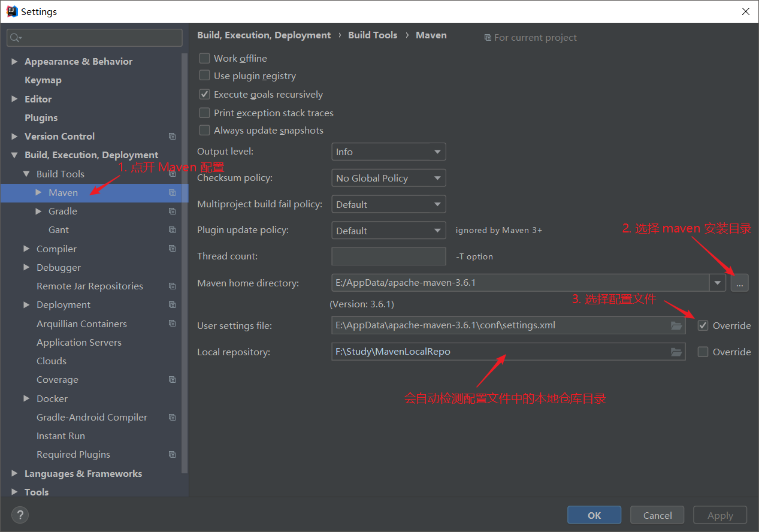Uncheck Execute goals recursively
The image size is (759, 532).
(204, 94)
